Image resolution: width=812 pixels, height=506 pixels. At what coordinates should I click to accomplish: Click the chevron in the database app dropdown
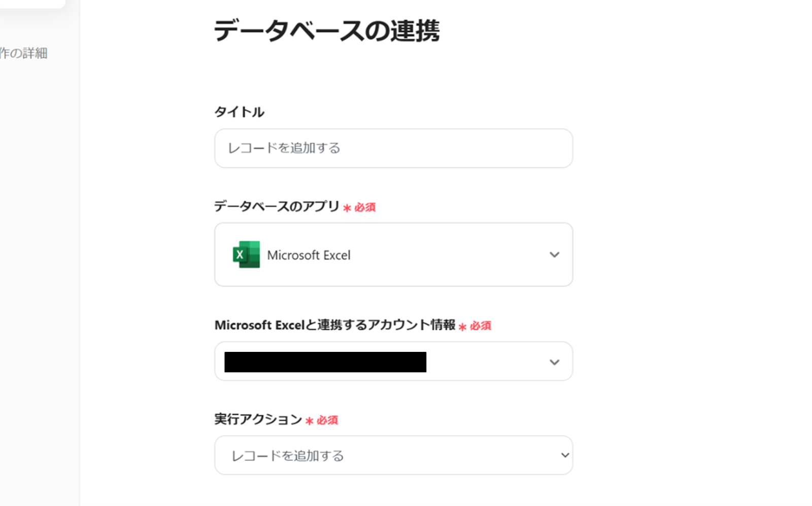pos(554,255)
